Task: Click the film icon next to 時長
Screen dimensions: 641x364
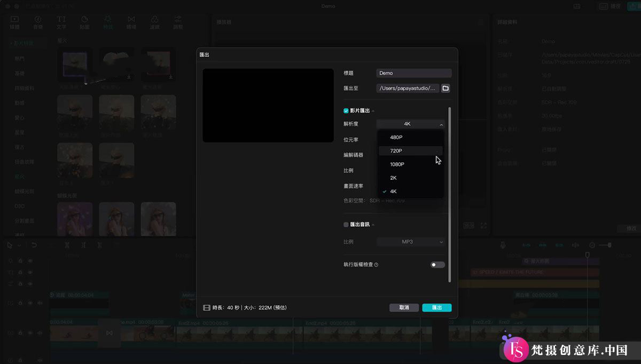Action: tap(206, 307)
